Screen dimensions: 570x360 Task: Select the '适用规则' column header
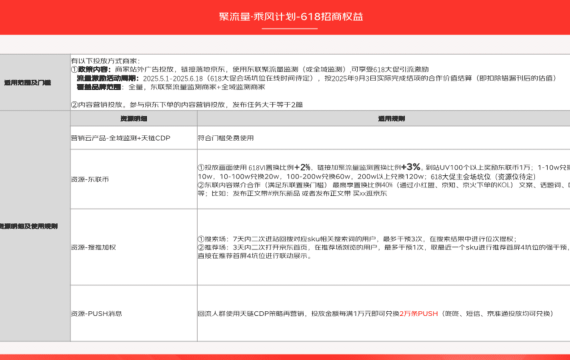[384, 119]
